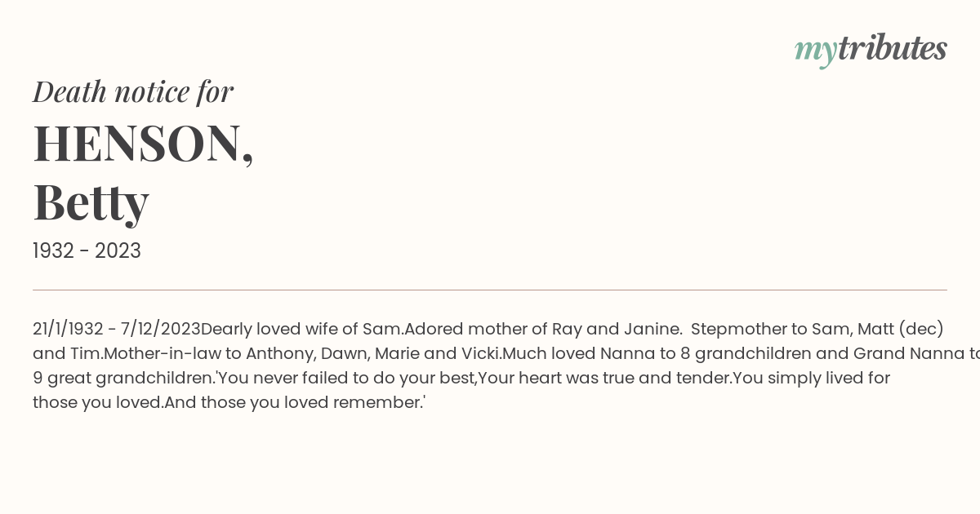Click the horizontal divider line
980x514 pixels.
(490, 290)
